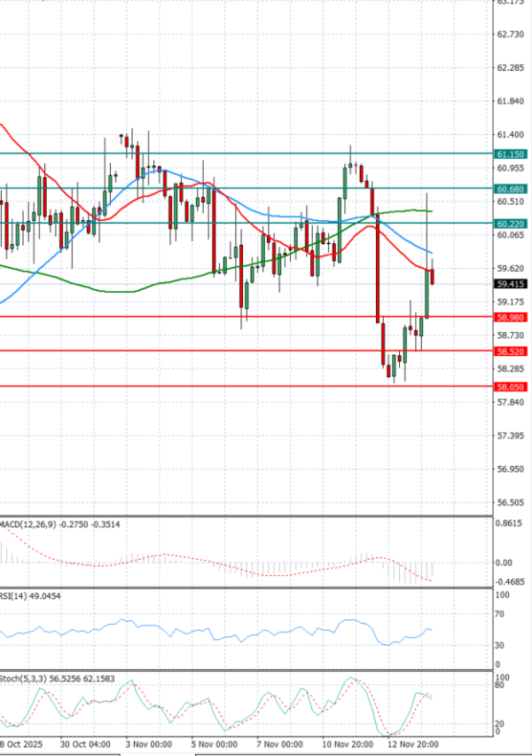Select the 5 Nov 00:00 date label
This screenshot has width=532, height=756.
click(215, 744)
